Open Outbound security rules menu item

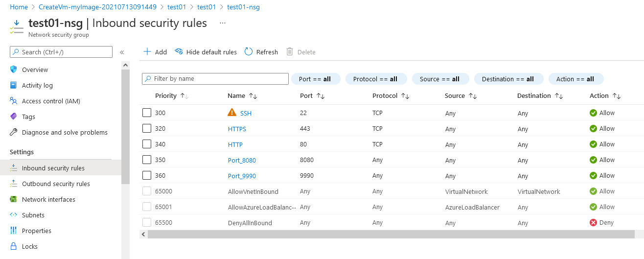point(56,184)
